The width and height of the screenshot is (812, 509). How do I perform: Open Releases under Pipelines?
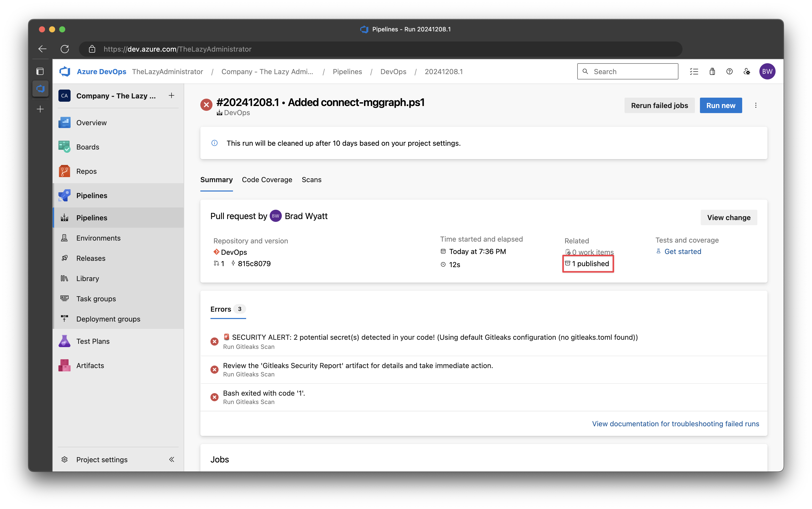pyautogui.click(x=118, y=258)
